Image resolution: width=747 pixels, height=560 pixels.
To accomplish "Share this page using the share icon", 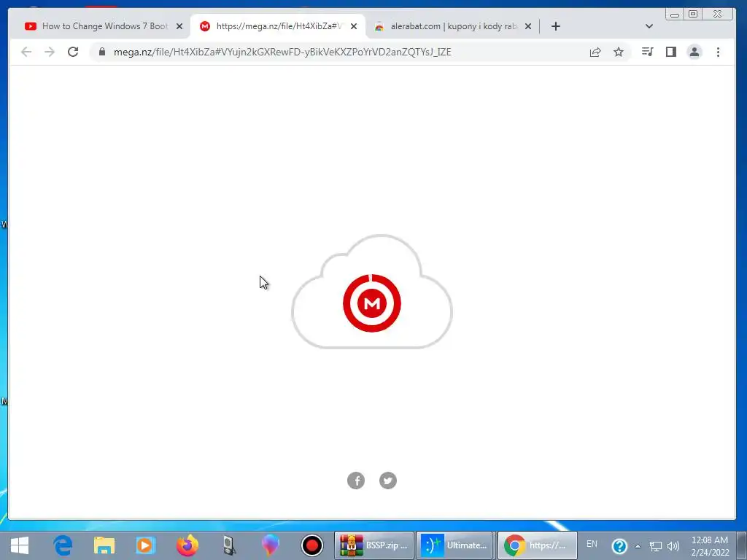I will [595, 52].
